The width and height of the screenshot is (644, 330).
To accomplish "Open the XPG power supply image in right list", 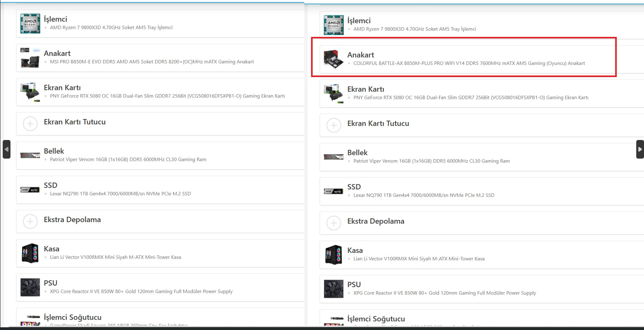I will 334,289.
